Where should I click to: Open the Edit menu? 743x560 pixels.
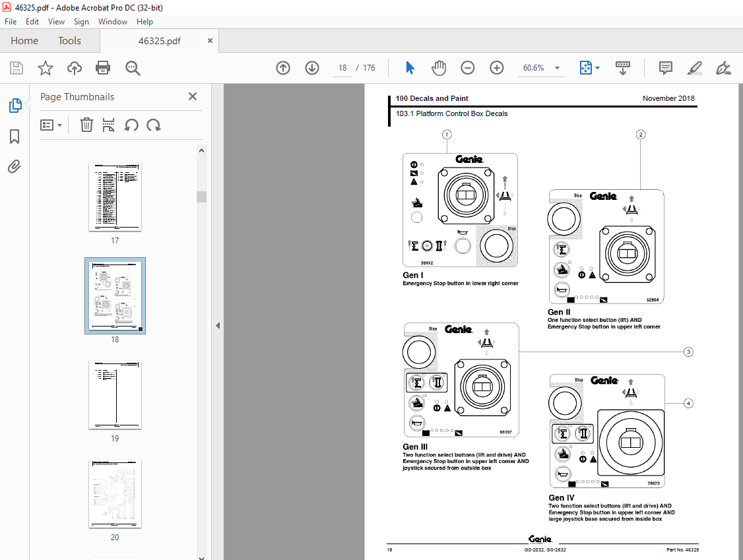(32, 22)
